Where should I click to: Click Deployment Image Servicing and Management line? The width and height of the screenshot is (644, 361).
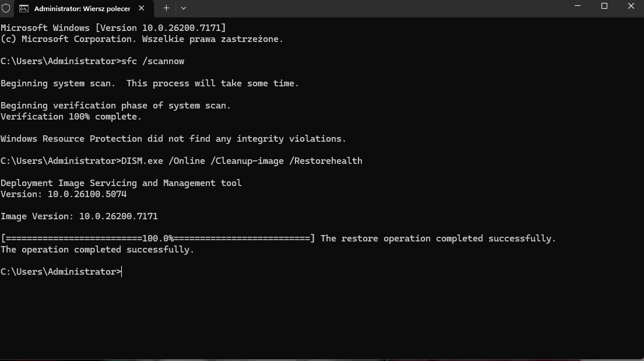pos(121,183)
